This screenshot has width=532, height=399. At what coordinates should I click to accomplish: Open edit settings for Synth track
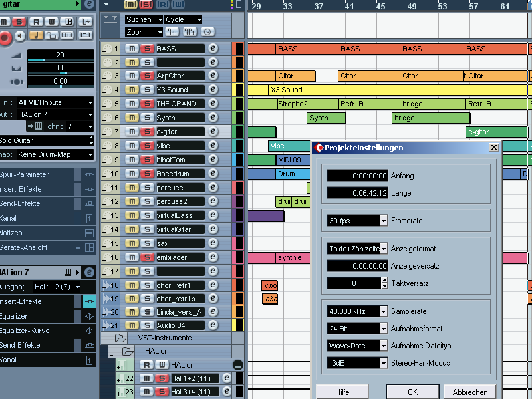coord(213,118)
